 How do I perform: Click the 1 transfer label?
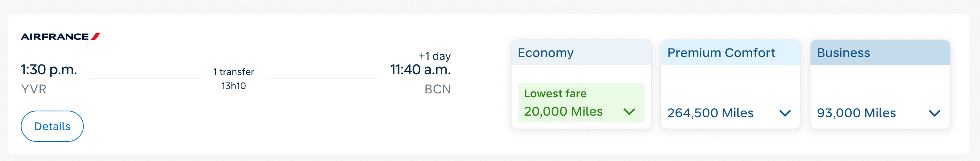(x=234, y=72)
